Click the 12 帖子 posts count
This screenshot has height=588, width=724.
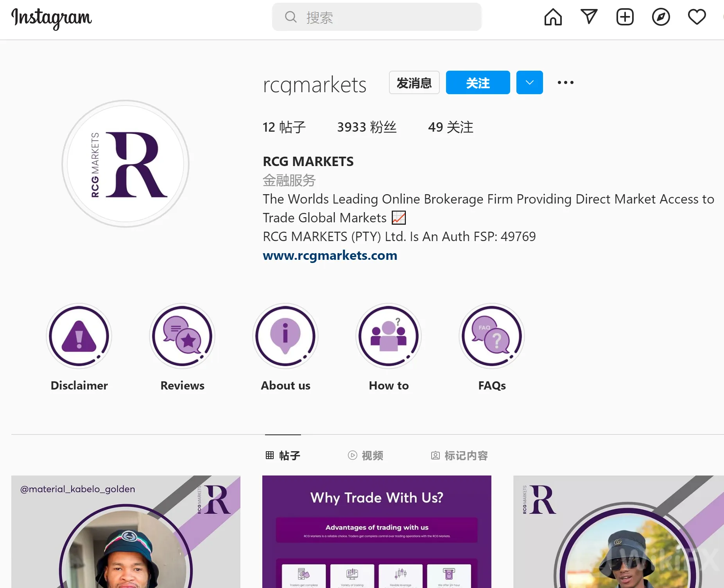284,127
